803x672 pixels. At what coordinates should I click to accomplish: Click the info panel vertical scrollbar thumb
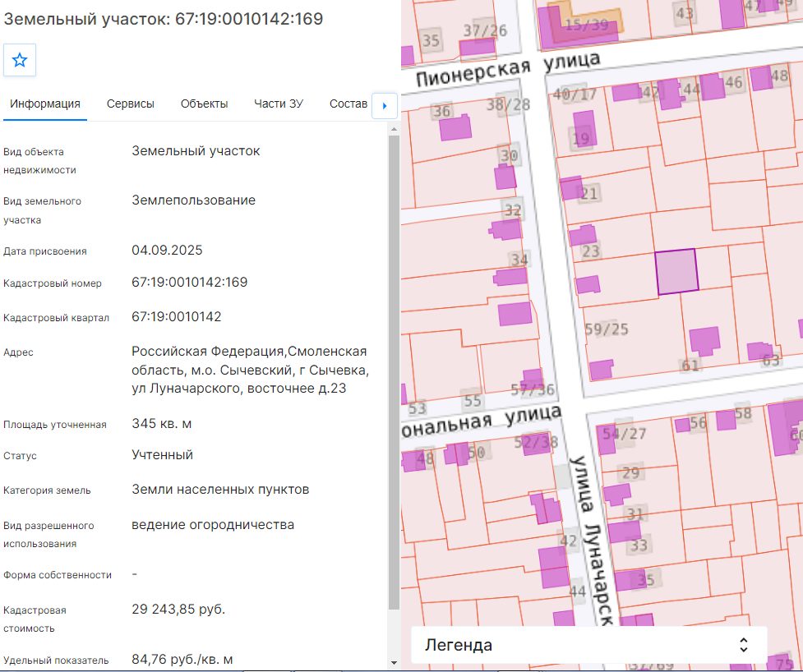(394, 373)
